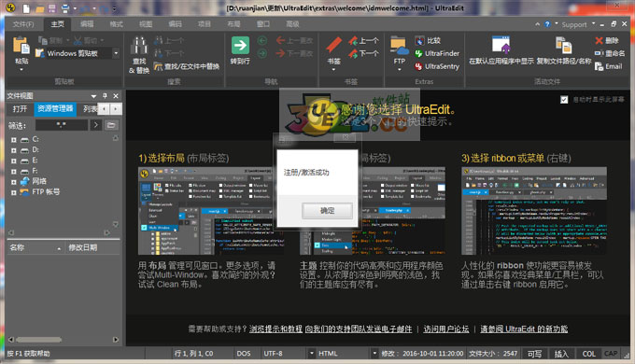Launch UltraFinder from Extras group
Screen dimensions: 635x364
tap(437, 53)
